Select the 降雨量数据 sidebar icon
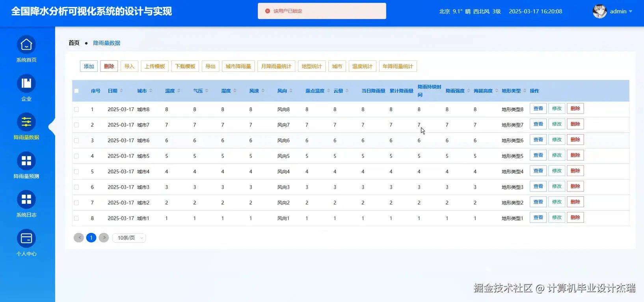Image resolution: width=644 pixels, height=302 pixels. [x=26, y=122]
